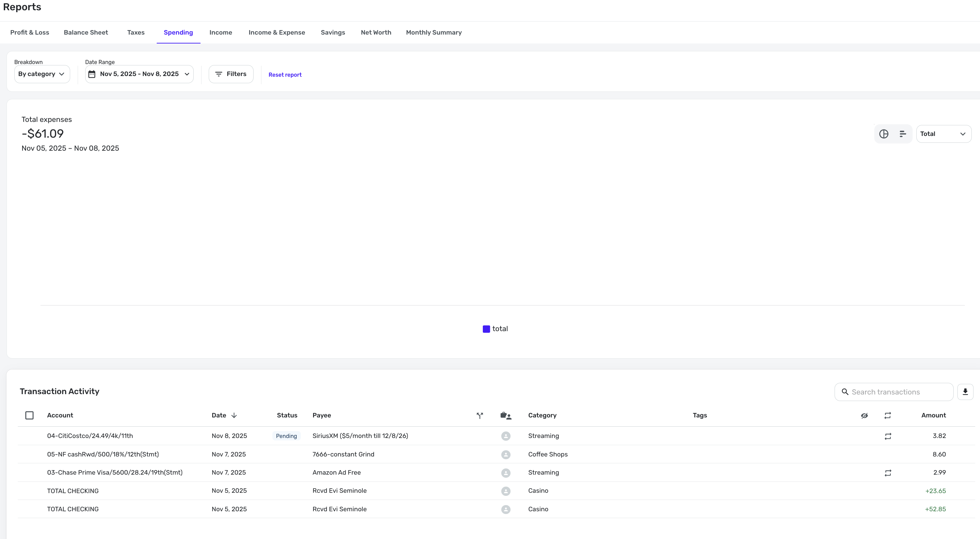This screenshot has height=539, width=980.
Task: Click recurring icon on Amazon Ad Free row
Action: (x=888, y=473)
